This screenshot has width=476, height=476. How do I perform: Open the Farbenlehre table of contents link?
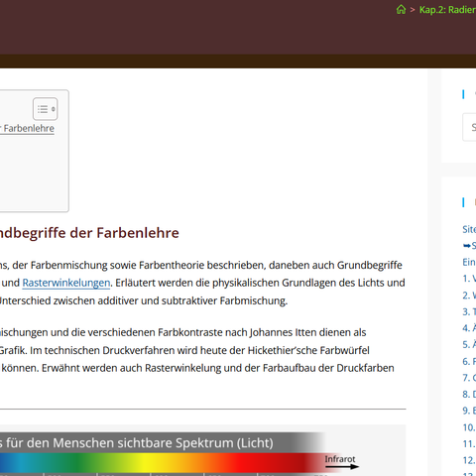[27, 128]
